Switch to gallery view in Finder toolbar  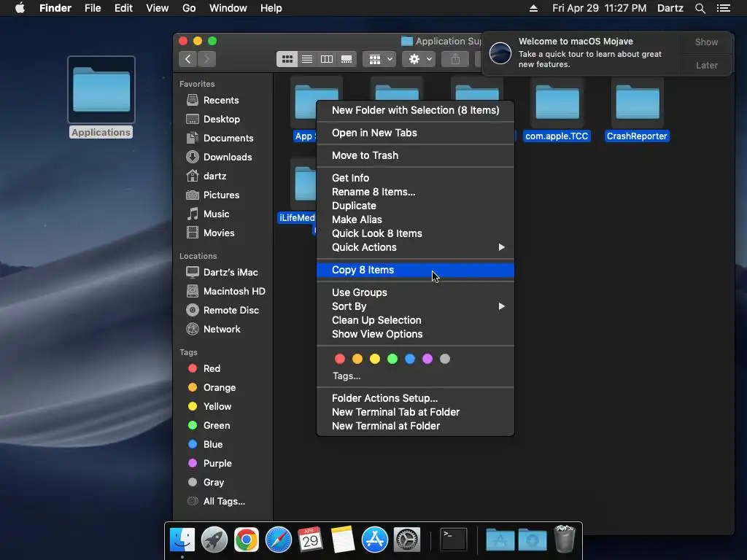347,59
